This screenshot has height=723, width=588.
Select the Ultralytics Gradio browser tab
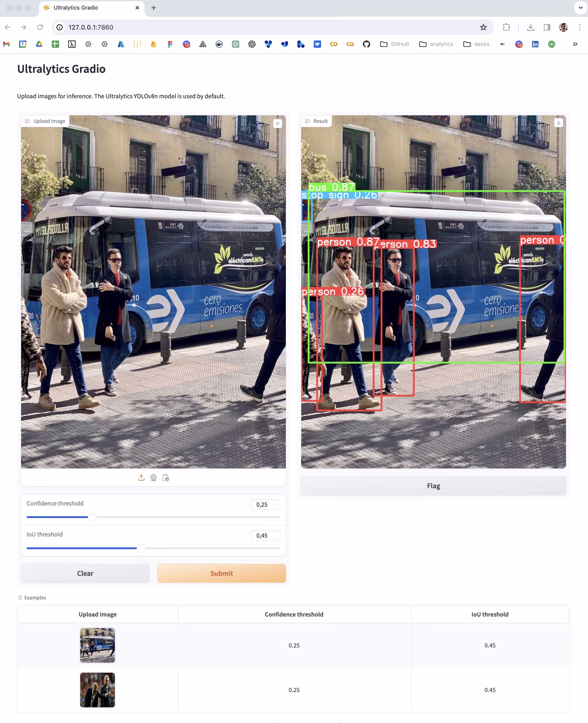pyautogui.click(x=91, y=8)
